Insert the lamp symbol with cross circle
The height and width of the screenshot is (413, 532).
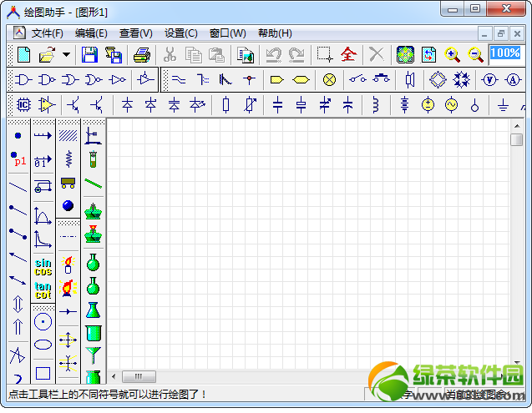click(x=329, y=80)
